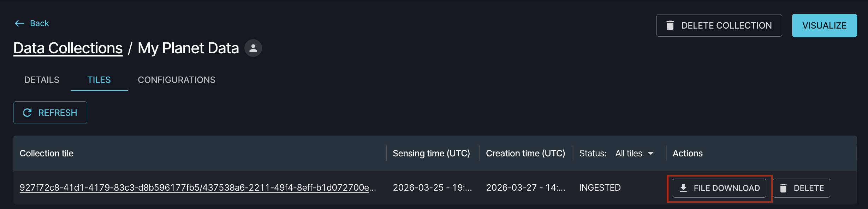
Task: Click the download icon in File Download
Action: coord(683,188)
